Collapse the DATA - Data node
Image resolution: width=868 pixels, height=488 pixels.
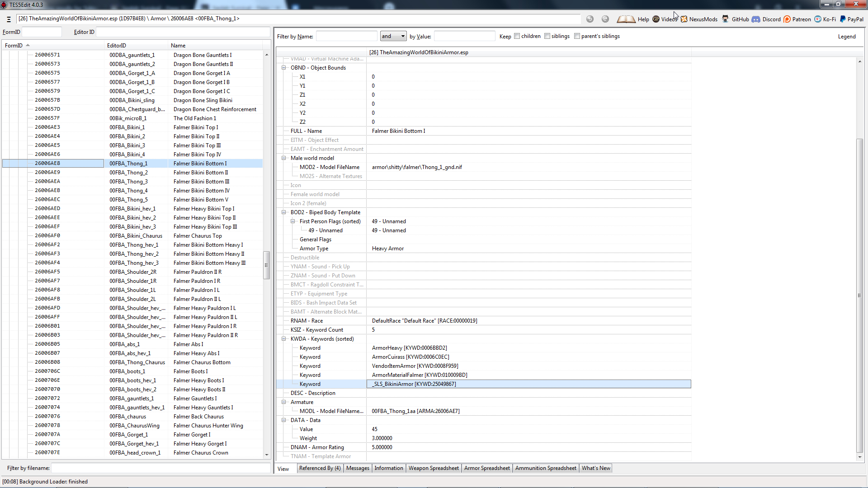284,420
